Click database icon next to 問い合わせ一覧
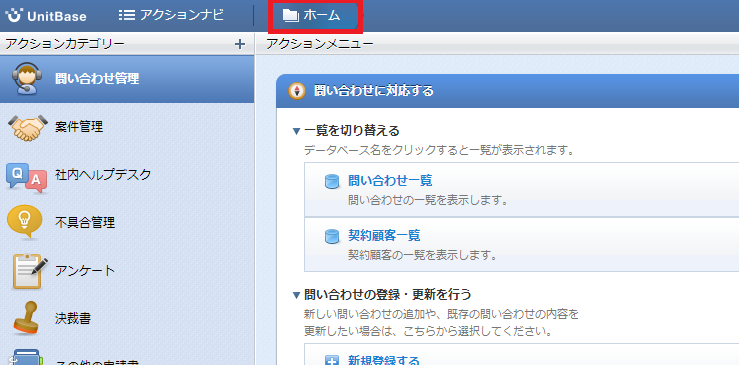The height and width of the screenshot is (365, 739). pyautogui.click(x=333, y=182)
